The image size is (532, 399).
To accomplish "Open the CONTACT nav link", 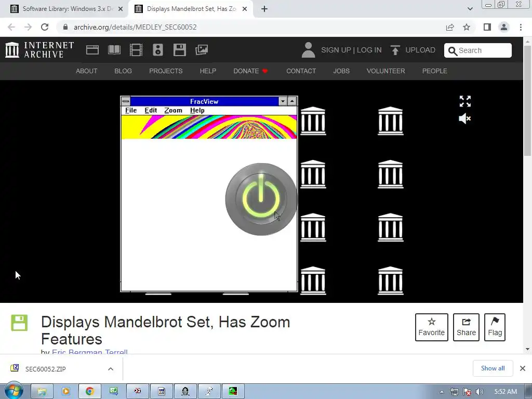I will [301, 71].
